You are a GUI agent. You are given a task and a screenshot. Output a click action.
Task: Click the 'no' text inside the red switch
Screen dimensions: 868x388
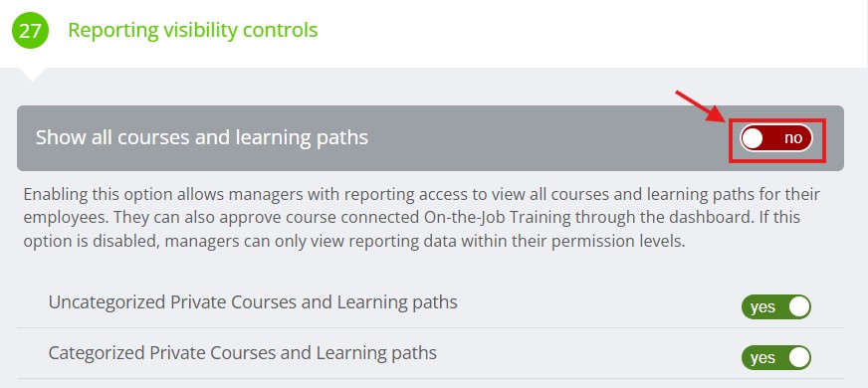pos(792,138)
